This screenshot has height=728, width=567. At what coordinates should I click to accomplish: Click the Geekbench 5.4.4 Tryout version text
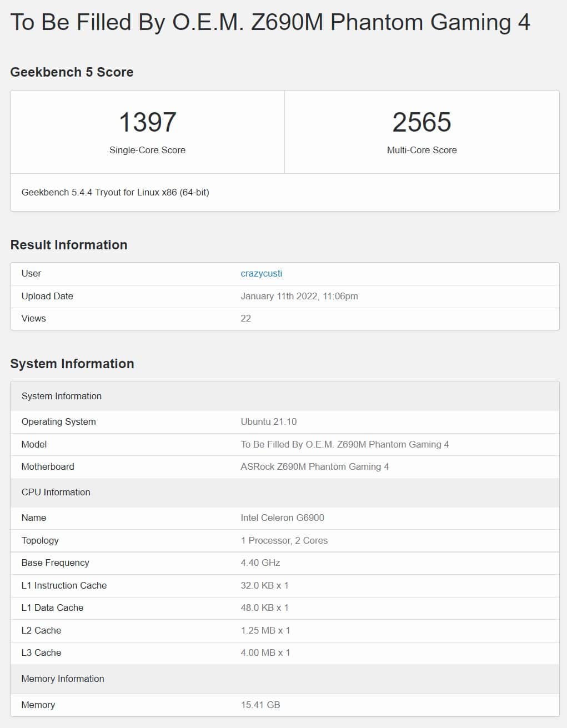pos(115,192)
